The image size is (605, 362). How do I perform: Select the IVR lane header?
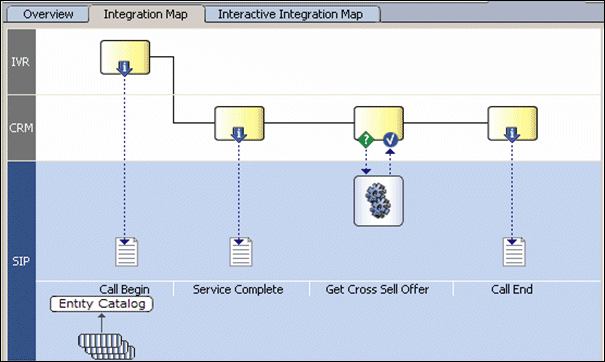pos(22,61)
